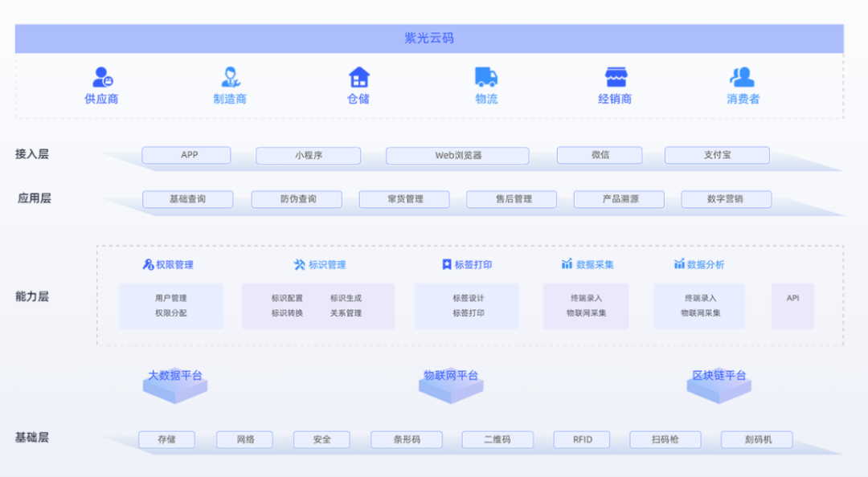
Task: Click the 扫码枪 box
Action: click(x=665, y=439)
